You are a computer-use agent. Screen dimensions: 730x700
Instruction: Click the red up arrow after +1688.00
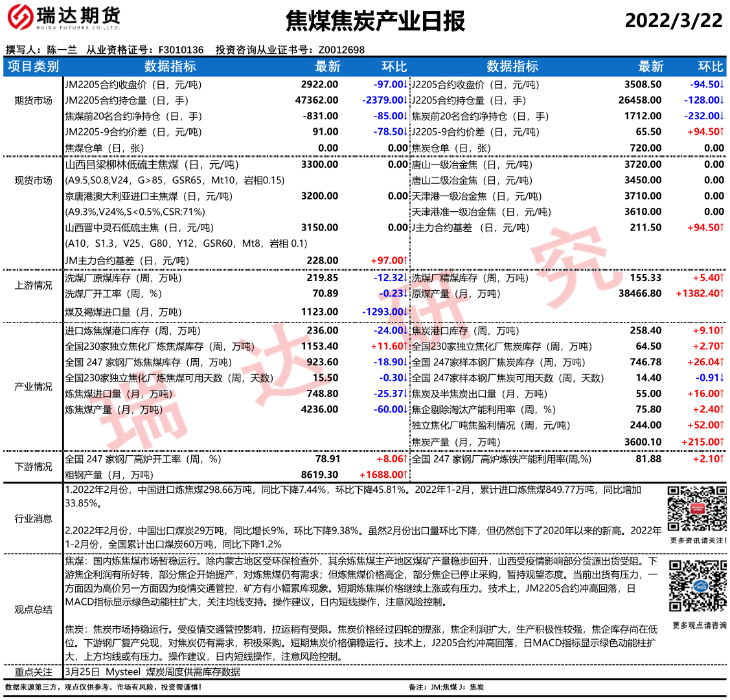[x=406, y=475]
